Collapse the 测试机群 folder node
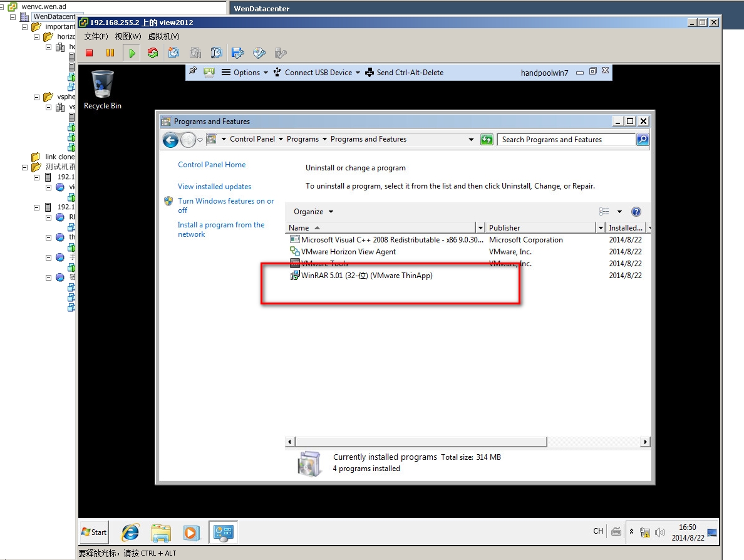This screenshot has width=744, height=560. (24, 167)
